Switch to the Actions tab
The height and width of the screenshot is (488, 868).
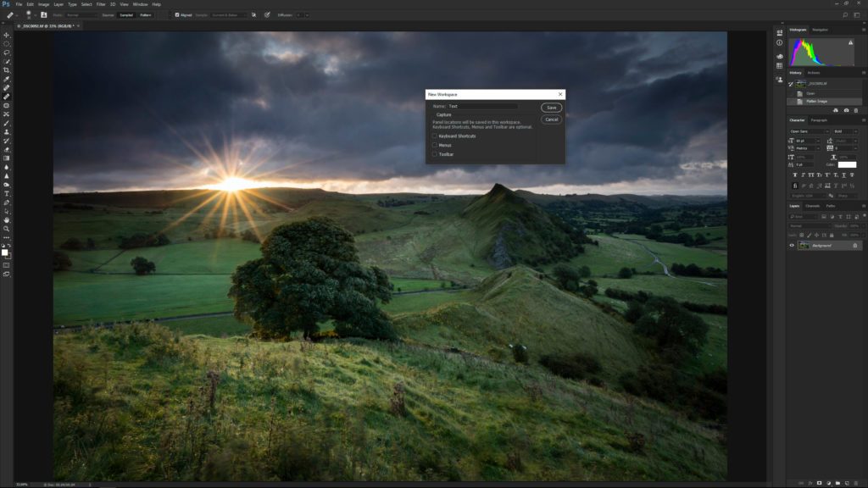pos(813,73)
